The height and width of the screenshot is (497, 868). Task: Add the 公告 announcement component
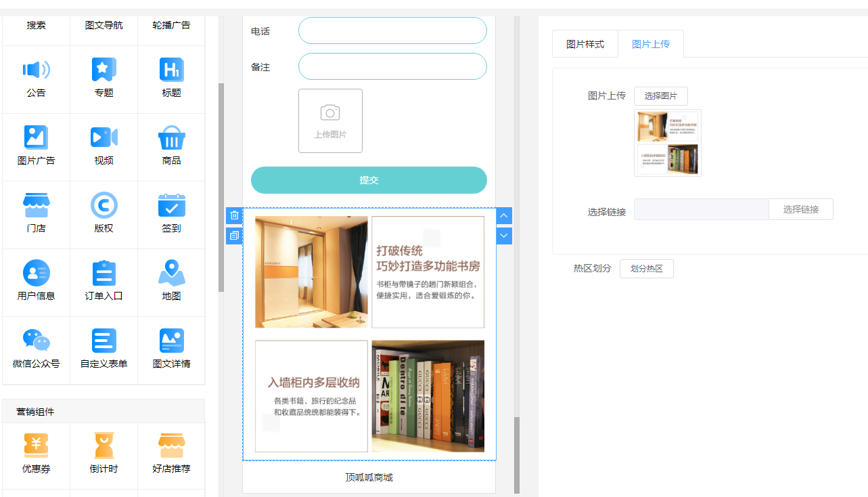point(36,79)
